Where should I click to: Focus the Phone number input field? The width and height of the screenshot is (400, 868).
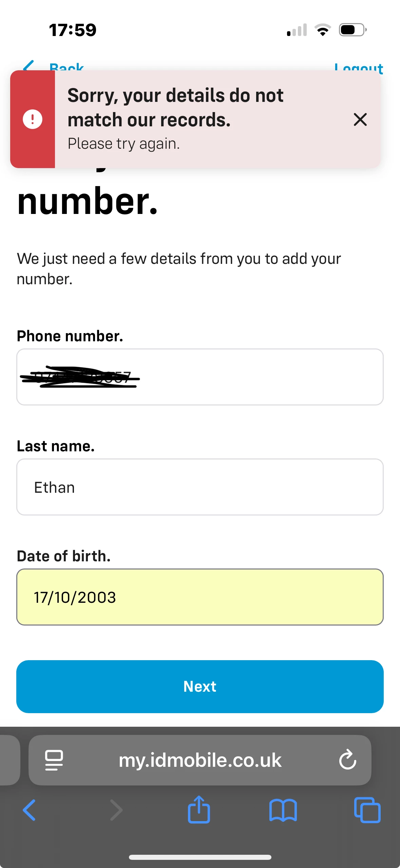(200, 377)
